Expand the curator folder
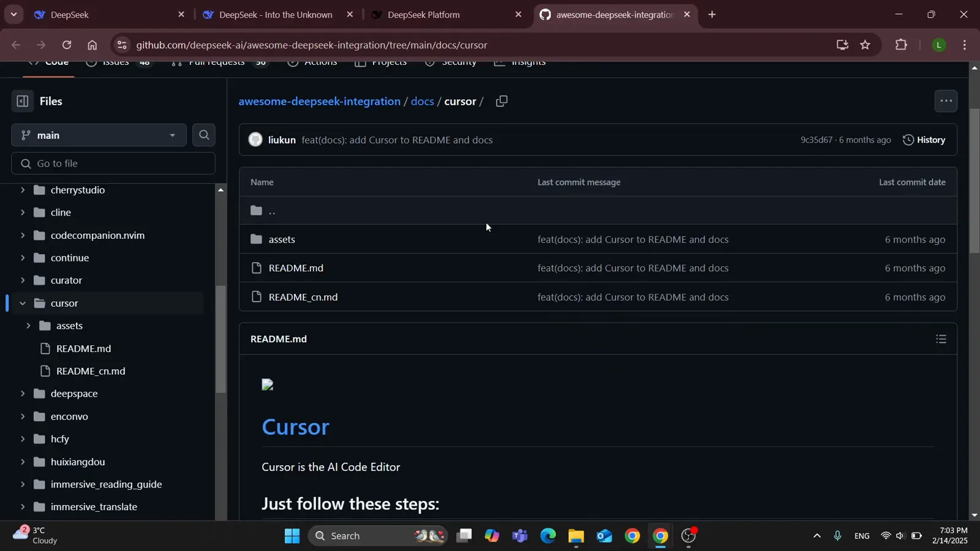Viewport: 980px width, 551px height. pos(23,280)
